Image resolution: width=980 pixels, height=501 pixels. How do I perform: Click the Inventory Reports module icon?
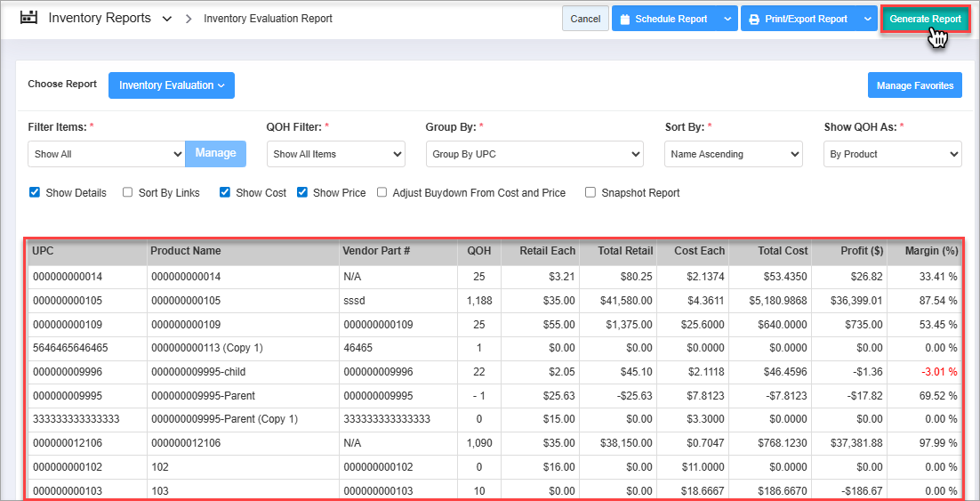(29, 18)
